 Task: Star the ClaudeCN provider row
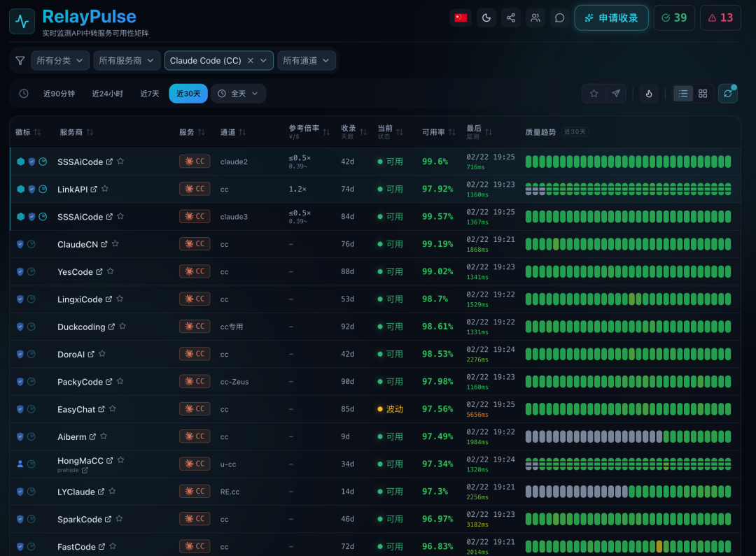(x=115, y=244)
